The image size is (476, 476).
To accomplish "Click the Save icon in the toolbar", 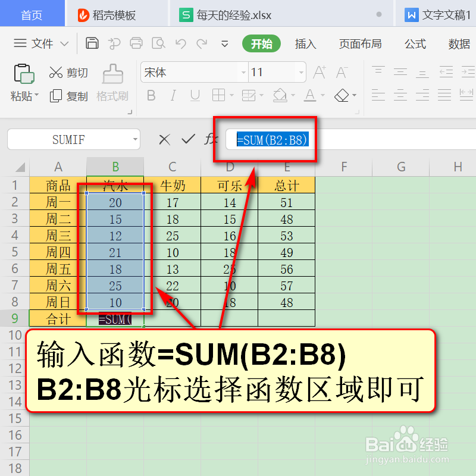I will (x=92, y=43).
